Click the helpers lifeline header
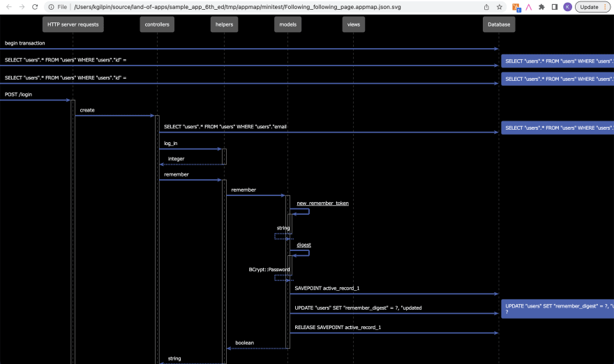This screenshot has width=614, height=364. coord(224,24)
